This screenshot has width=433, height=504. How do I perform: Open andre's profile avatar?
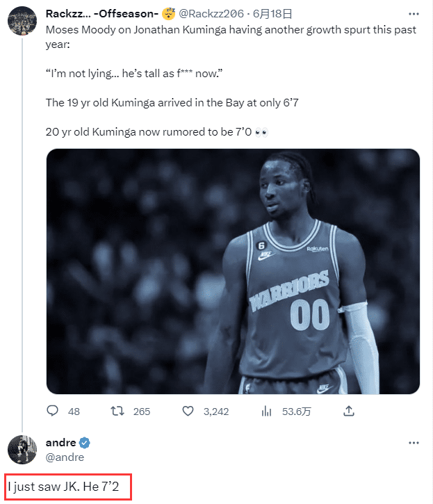coord(22,450)
